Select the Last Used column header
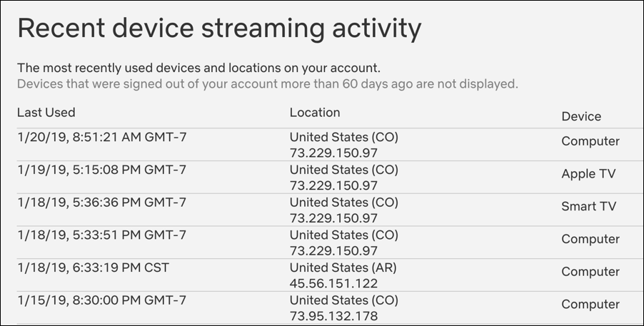The width and height of the screenshot is (644, 326). (46, 113)
